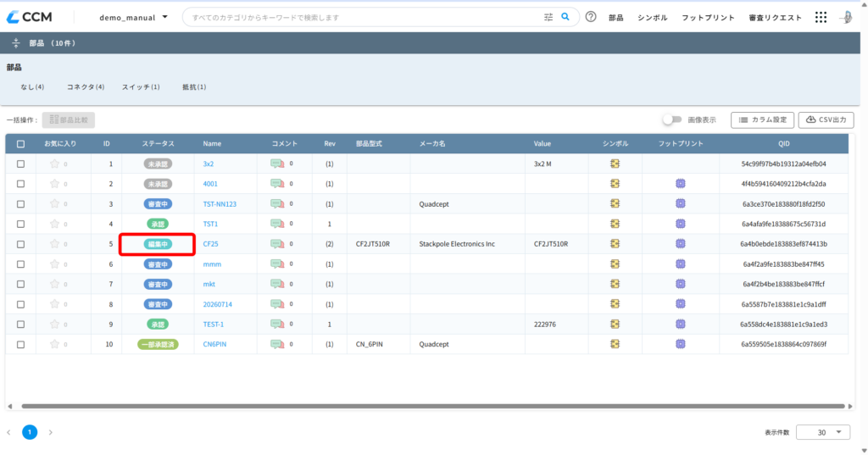This screenshot has width=868, height=455.
Task: Click the 一部承認済 status badge
Action: click(x=158, y=344)
